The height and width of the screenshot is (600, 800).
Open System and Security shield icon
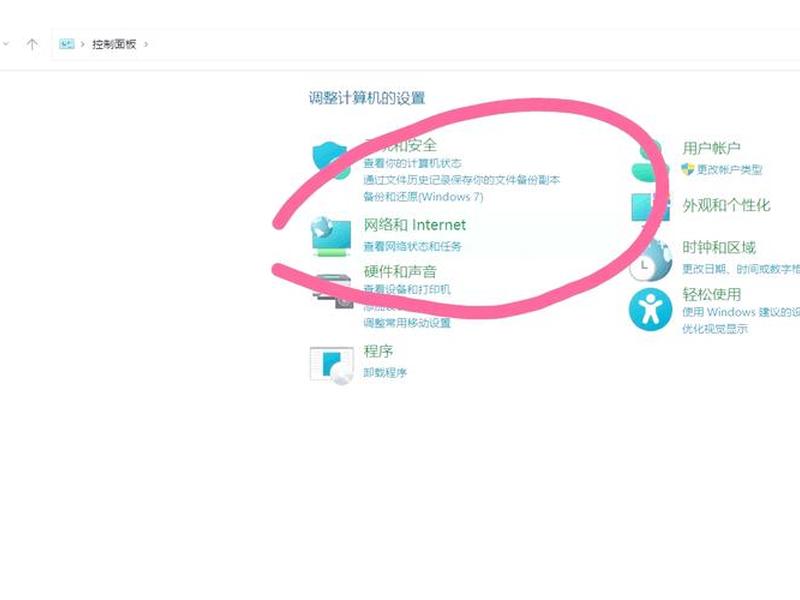coord(332,161)
